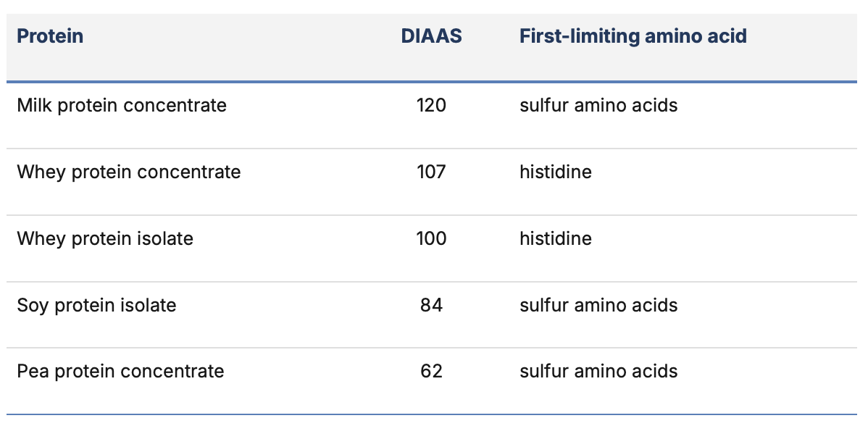Click sulfur amino acids in Pea row
The width and height of the screenshot is (868, 426).
598,371
